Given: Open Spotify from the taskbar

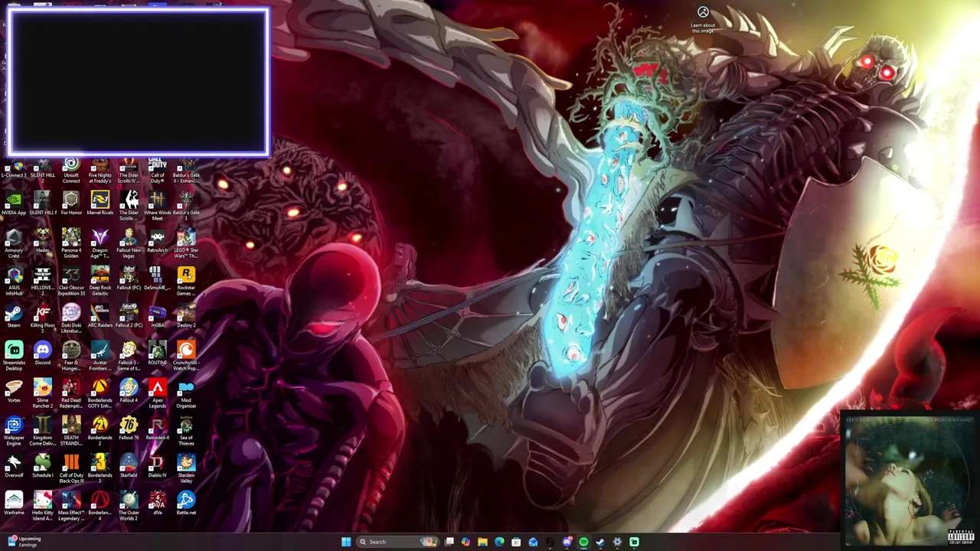Looking at the screenshot, I should point(583,542).
